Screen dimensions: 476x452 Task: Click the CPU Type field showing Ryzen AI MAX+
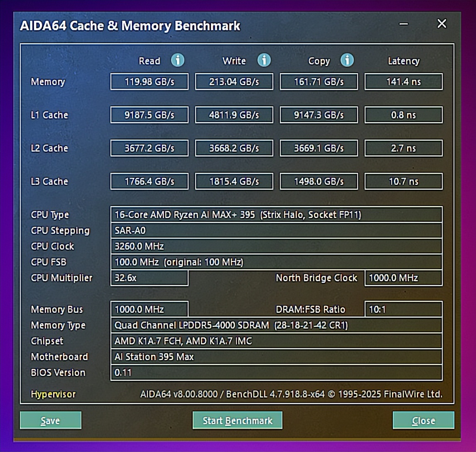point(277,215)
